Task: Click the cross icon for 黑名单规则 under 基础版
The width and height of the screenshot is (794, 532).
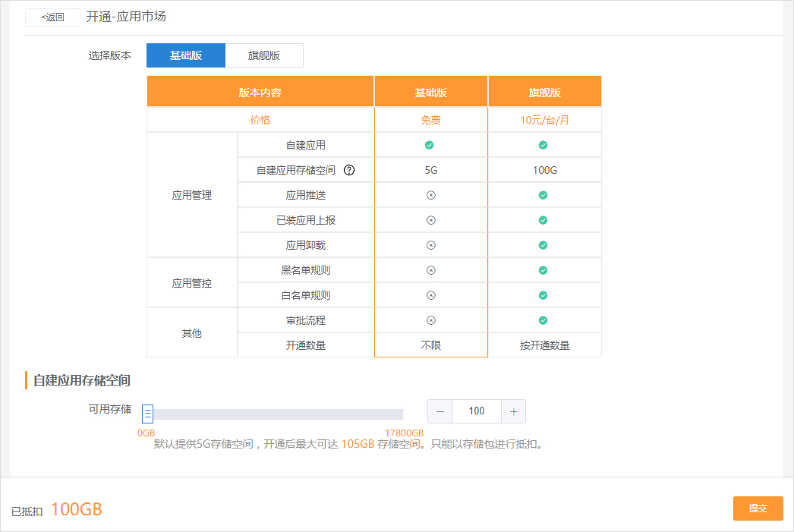Action: coord(430,270)
